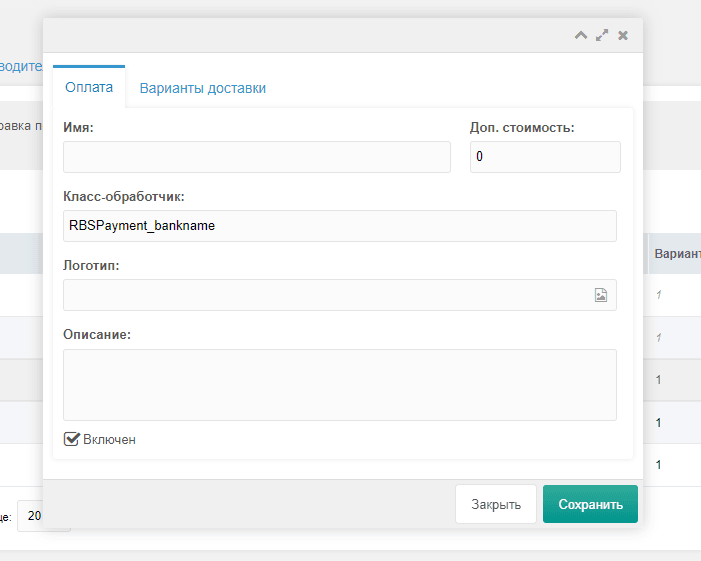Close the dialog with the X icon
Viewport: 701px width, 561px height.
(623, 35)
